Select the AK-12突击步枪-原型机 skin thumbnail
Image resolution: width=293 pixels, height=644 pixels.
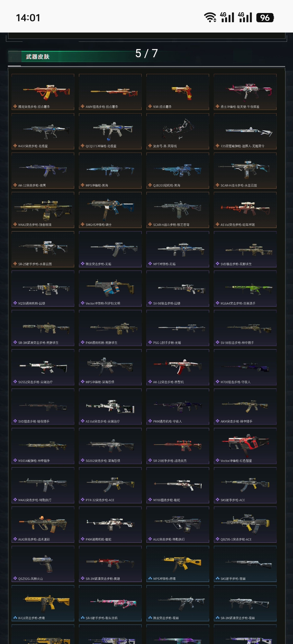point(178,367)
